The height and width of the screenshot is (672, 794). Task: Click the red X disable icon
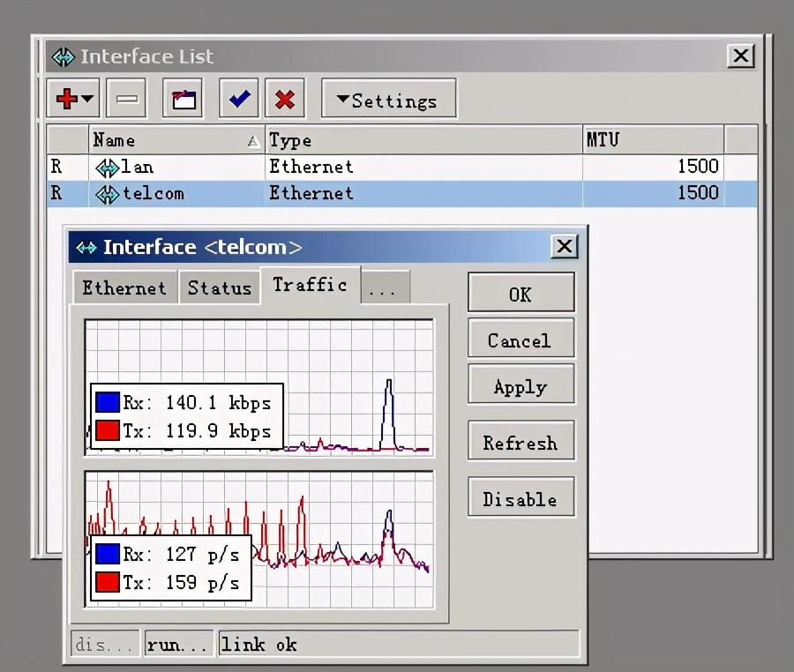click(x=284, y=99)
